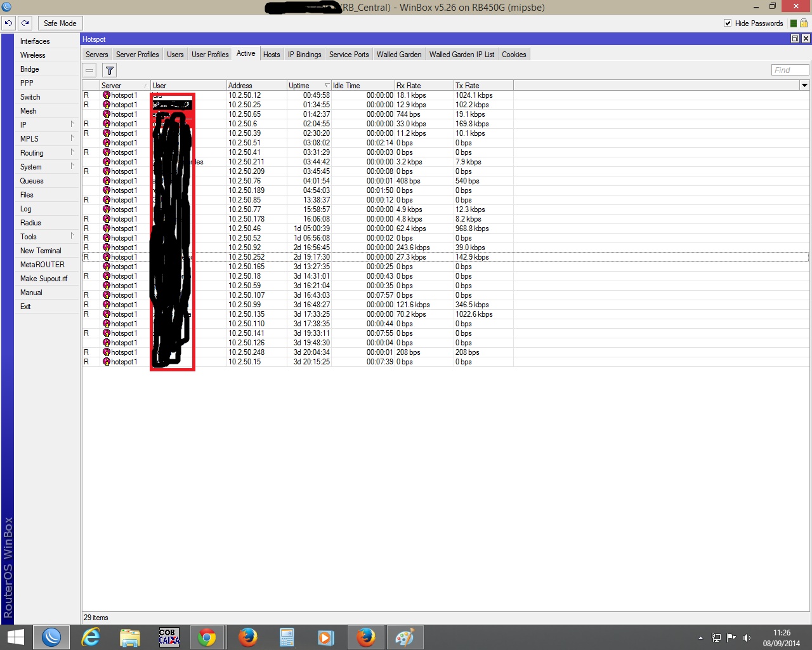The height and width of the screenshot is (650, 812).
Task: Sort by the Idle Time column header
Action: point(363,86)
